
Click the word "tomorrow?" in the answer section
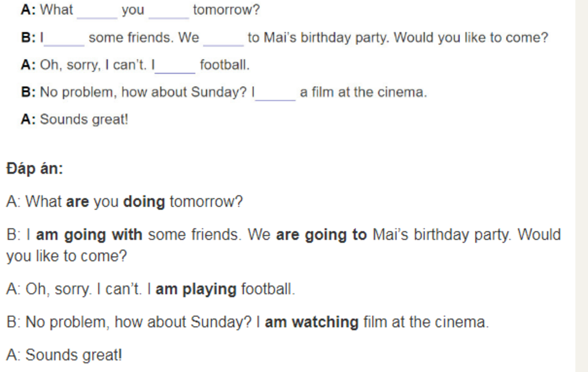206,202
